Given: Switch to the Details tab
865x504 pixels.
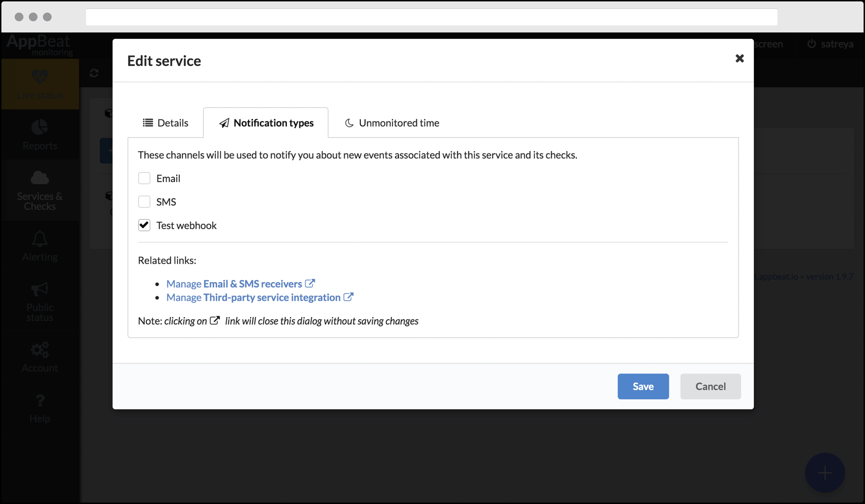Looking at the screenshot, I should 165,123.
